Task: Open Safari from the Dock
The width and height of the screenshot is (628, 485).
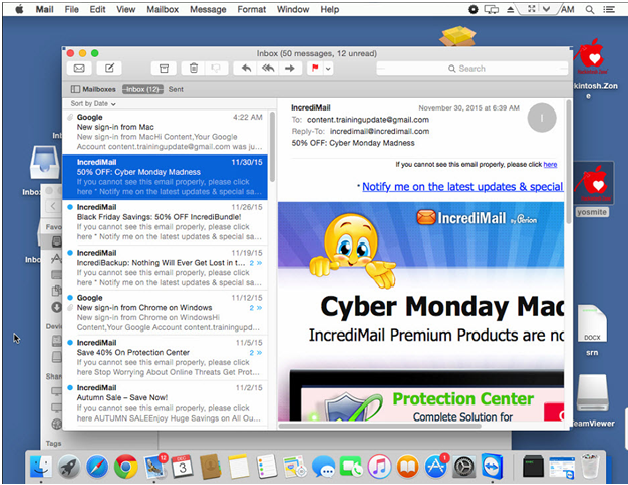Action: [x=97, y=467]
